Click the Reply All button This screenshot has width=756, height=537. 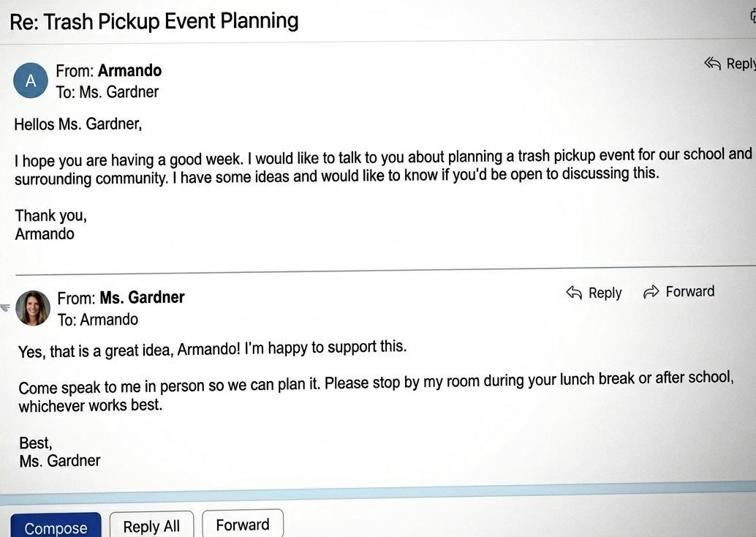tap(151, 526)
